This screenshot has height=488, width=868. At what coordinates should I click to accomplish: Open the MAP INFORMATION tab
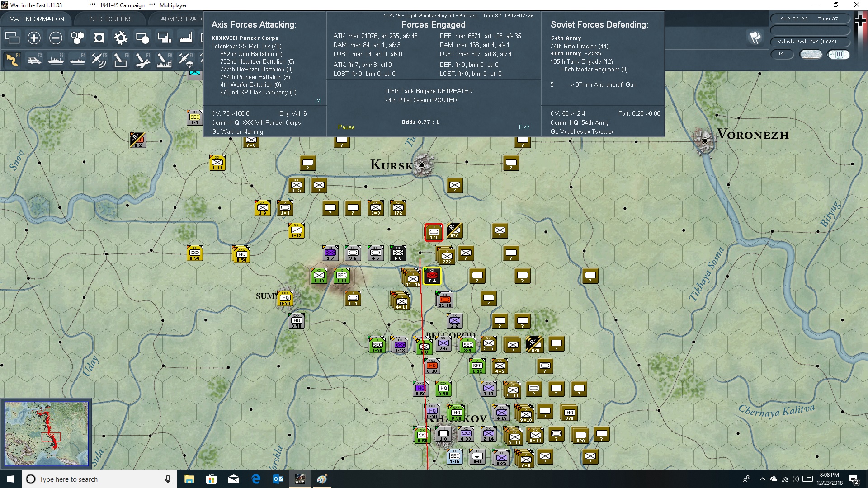pos(37,19)
